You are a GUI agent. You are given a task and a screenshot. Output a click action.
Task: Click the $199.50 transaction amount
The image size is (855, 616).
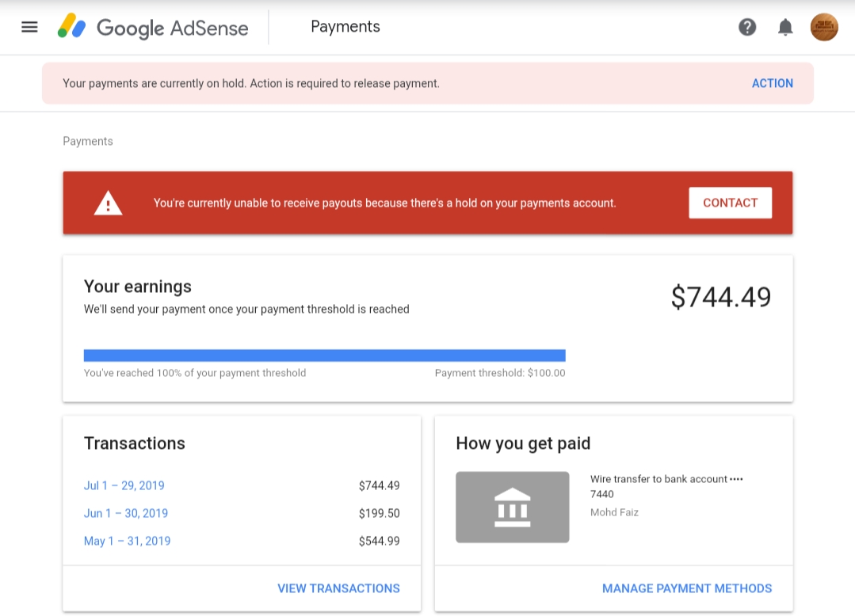click(379, 513)
